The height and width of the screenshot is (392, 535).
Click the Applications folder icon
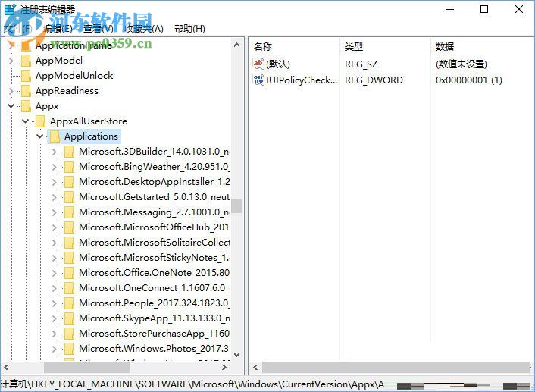coord(55,136)
